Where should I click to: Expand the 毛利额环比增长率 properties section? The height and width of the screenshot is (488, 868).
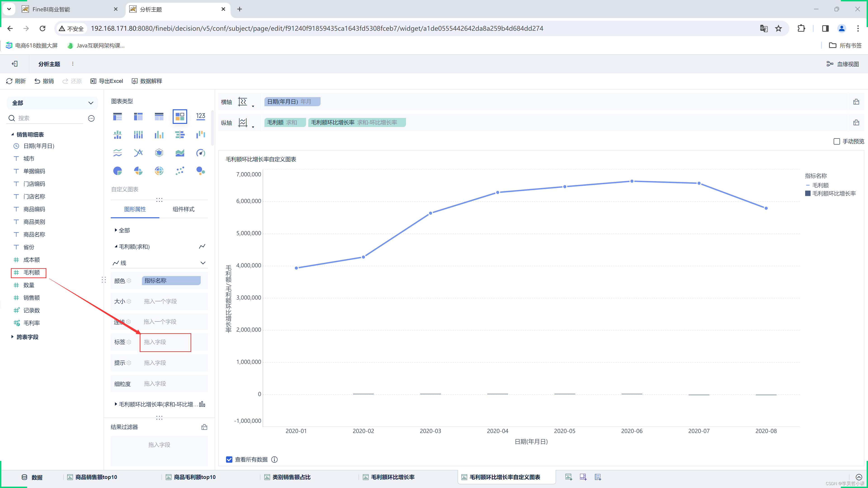(116, 404)
